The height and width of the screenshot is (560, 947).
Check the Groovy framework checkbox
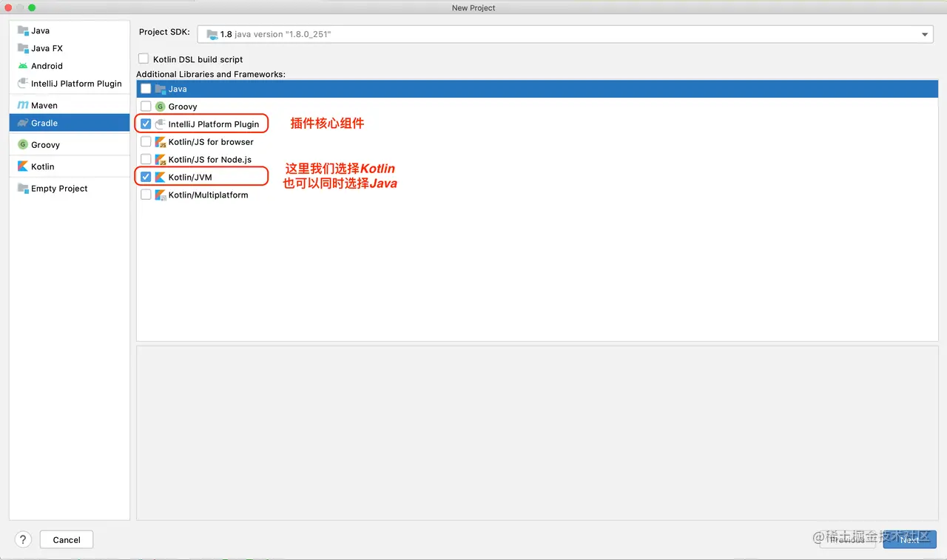click(x=146, y=107)
